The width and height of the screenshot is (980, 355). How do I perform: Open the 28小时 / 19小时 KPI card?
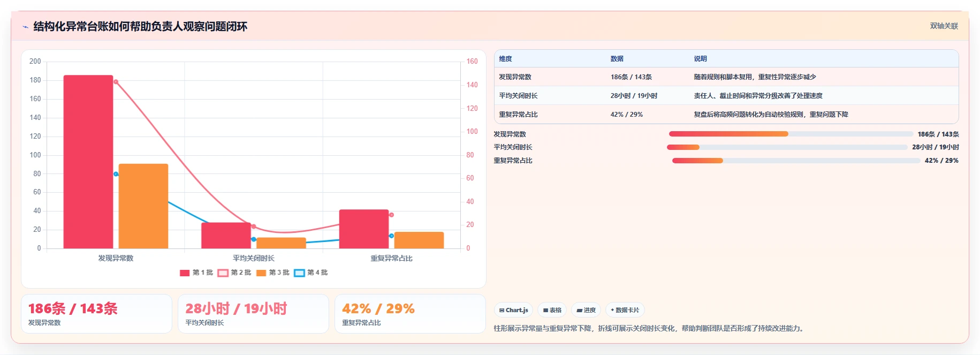(253, 314)
